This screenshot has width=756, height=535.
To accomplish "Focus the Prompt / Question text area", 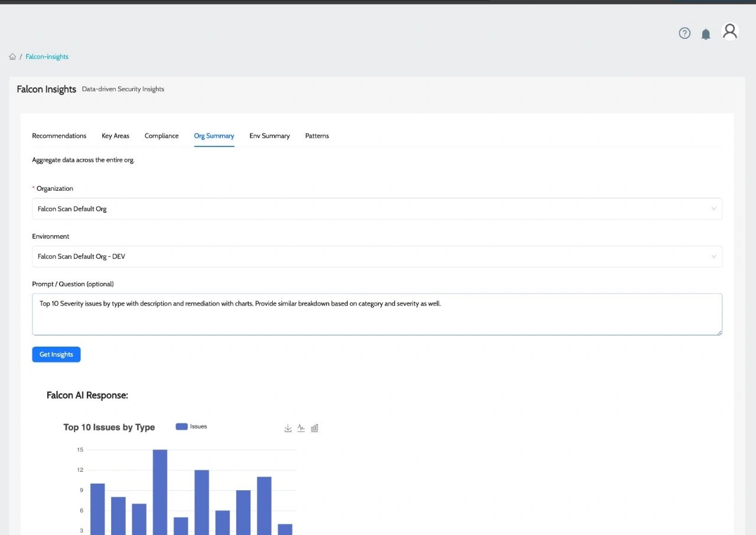I will pyautogui.click(x=377, y=314).
